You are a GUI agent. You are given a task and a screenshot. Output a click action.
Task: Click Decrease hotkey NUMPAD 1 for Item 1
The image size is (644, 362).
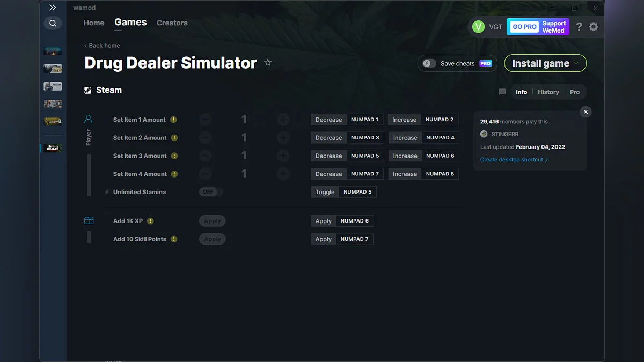(347, 120)
